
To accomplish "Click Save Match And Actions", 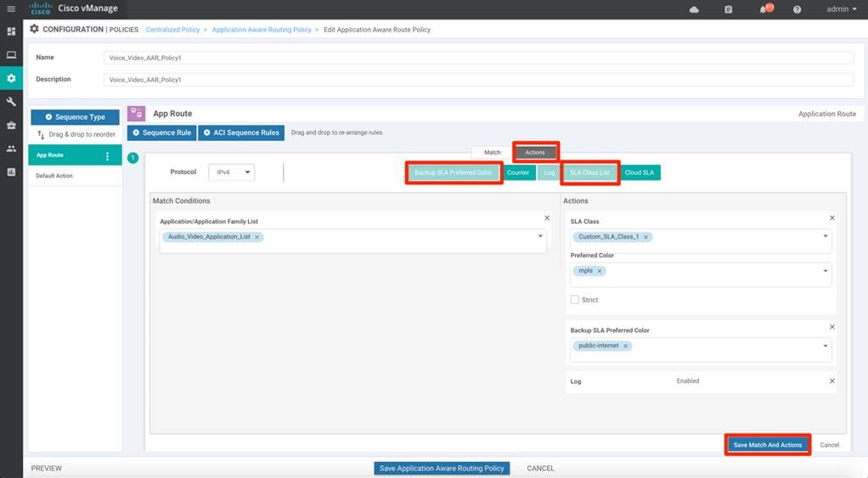I will tap(767, 445).
